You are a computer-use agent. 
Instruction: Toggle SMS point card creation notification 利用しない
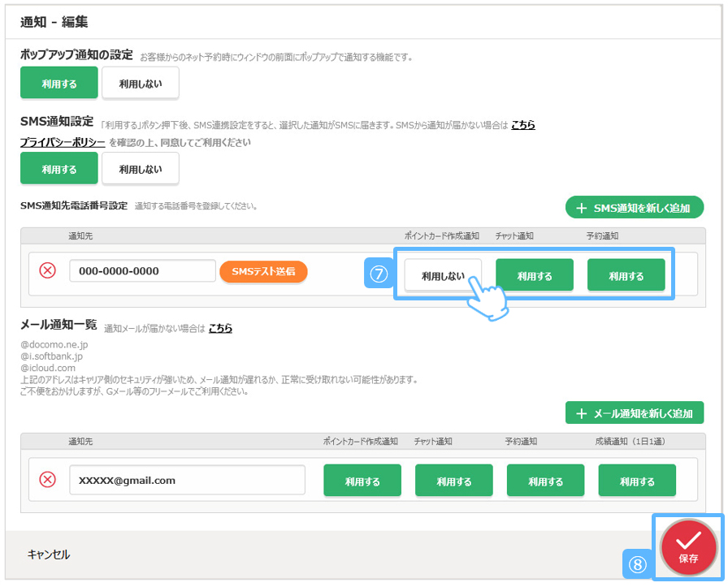point(443,275)
